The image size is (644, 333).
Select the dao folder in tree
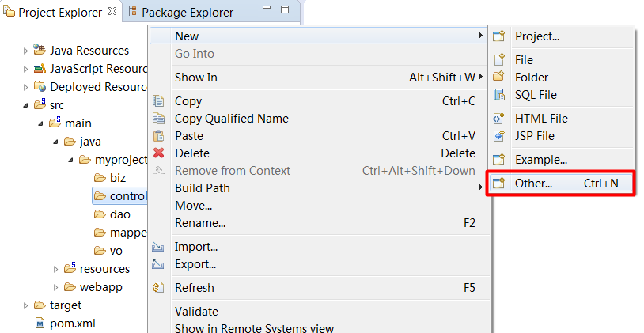click(120, 214)
